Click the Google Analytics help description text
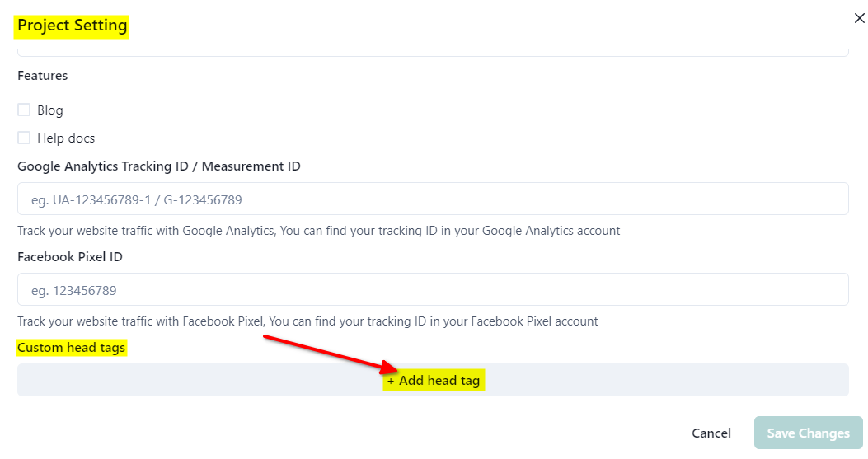The height and width of the screenshot is (459, 868). pyautogui.click(x=318, y=230)
